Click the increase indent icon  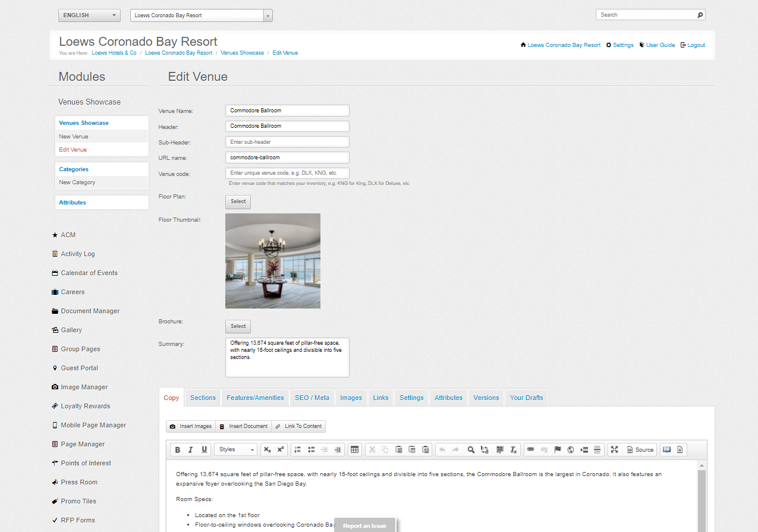point(338,450)
